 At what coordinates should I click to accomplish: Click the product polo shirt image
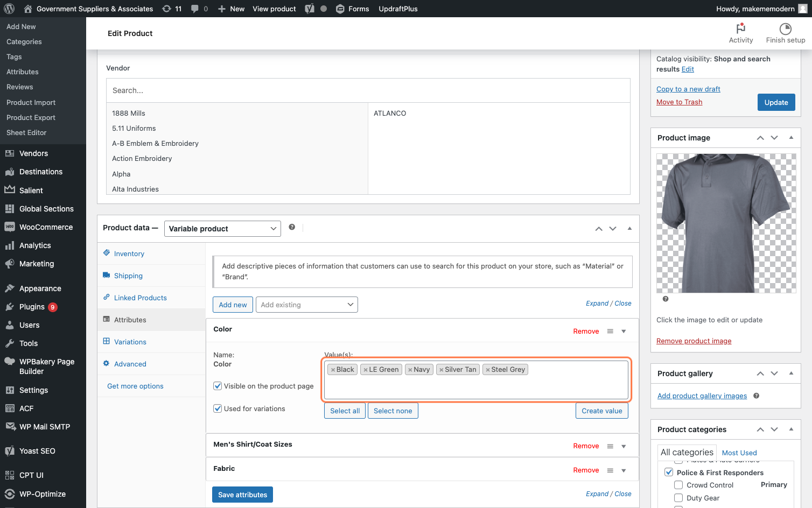point(726,223)
